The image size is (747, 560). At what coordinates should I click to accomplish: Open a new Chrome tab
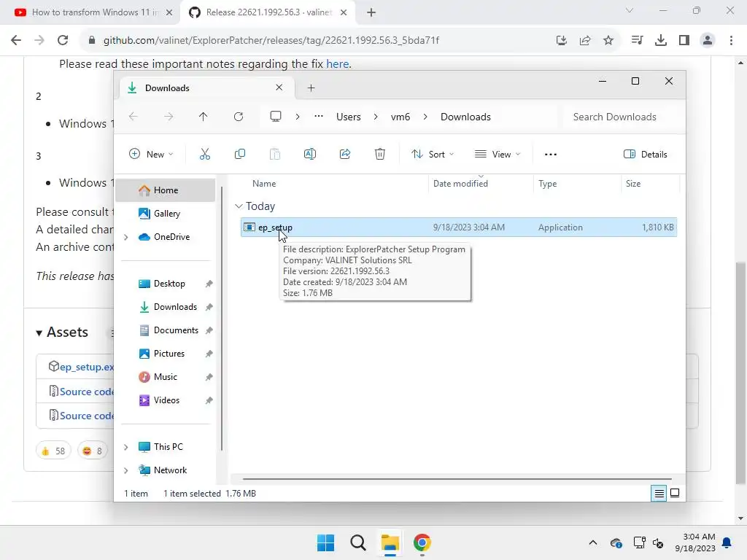point(371,12)
